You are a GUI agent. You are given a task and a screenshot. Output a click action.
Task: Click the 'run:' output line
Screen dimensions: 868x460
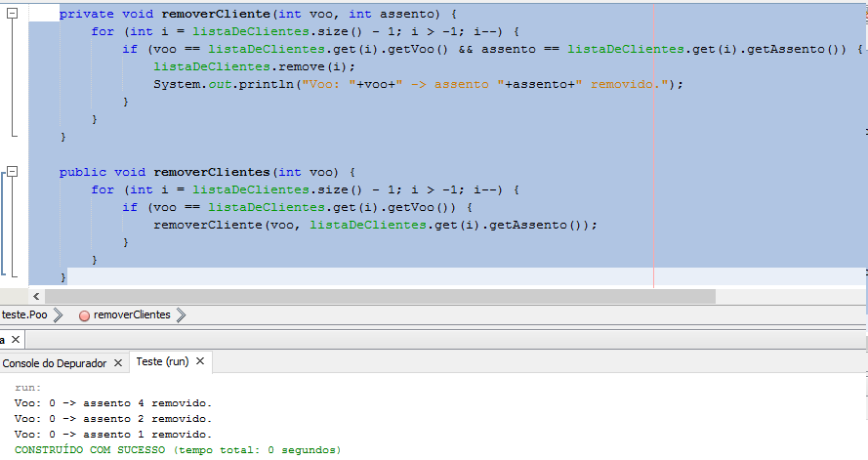[27, 388]
